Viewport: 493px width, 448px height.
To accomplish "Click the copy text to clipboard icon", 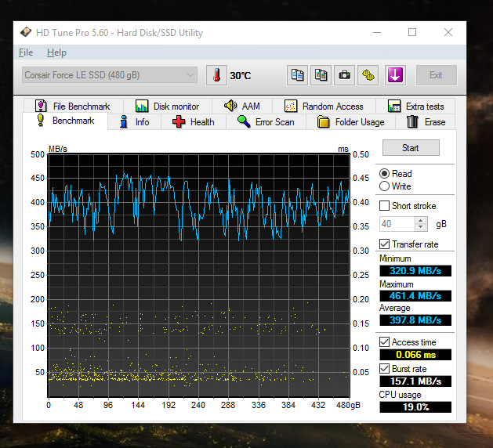I will [x=298, y=75].
